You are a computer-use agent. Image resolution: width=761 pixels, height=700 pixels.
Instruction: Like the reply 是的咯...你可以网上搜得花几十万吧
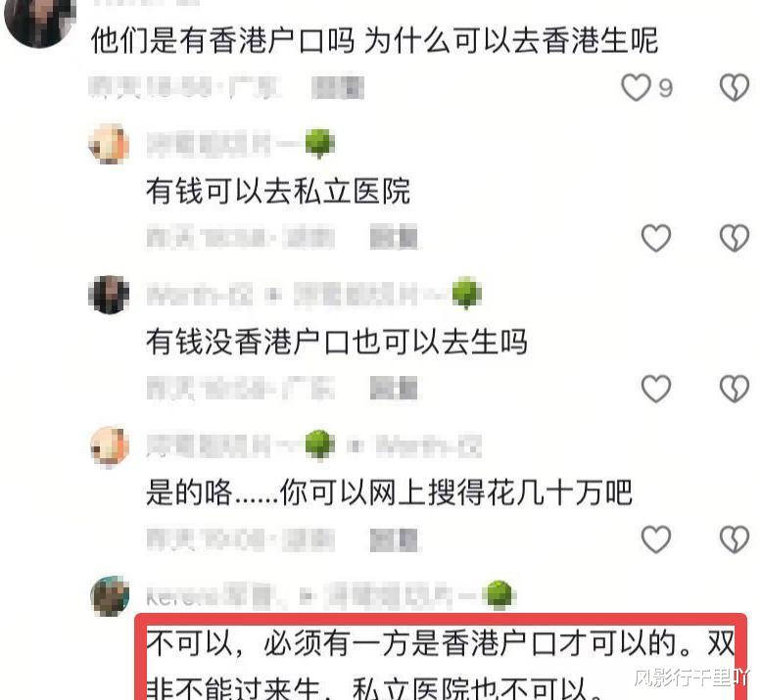pyautogui.click(x=656, y=538)
